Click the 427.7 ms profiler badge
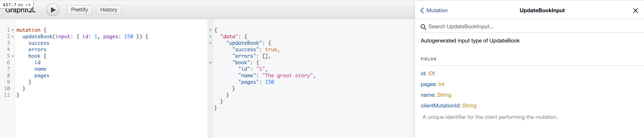The width and height of the screenshot is (644, 138). coord(16,5)
